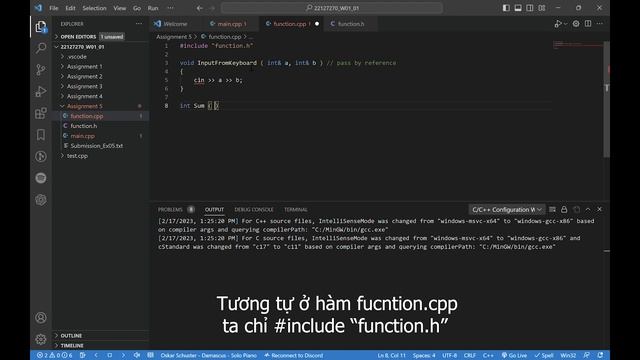
Task: Clear the output panel
Action: (x=552, y=209)
